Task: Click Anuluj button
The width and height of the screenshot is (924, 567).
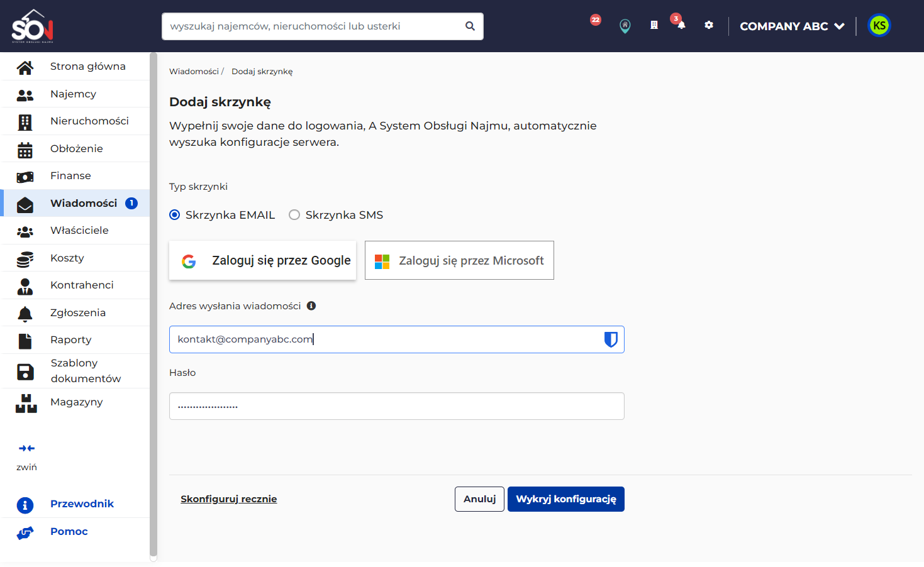Action: (479, 499)
